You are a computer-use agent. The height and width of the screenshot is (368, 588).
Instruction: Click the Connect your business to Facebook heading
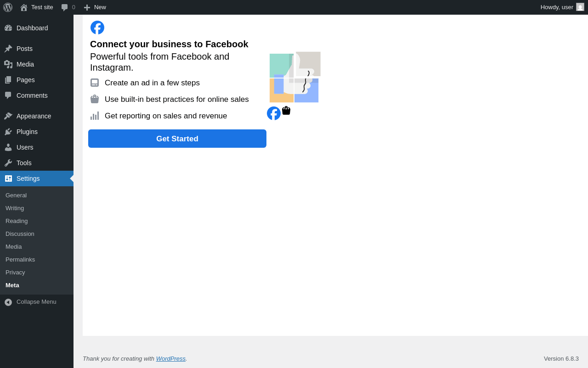click(169, 44)
